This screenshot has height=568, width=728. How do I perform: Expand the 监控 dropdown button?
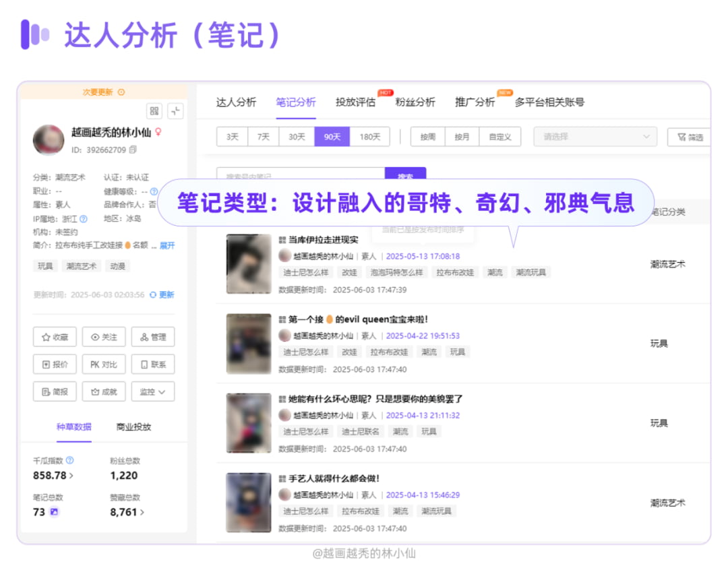(153, 391)
